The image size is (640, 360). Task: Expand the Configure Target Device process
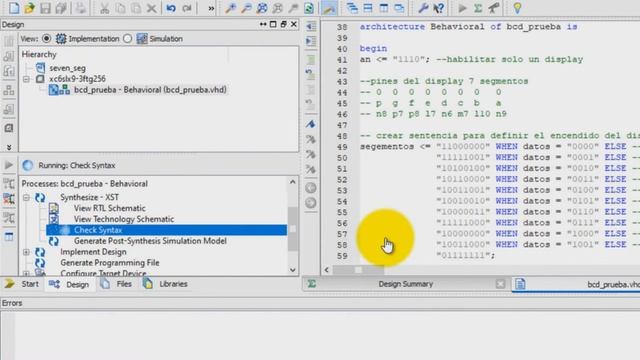[27, 273]
